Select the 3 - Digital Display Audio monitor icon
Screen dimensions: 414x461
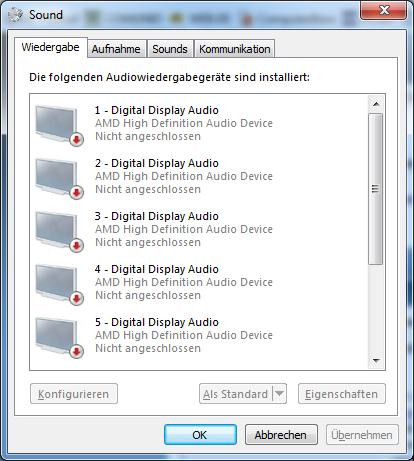[x=58, y=231]
